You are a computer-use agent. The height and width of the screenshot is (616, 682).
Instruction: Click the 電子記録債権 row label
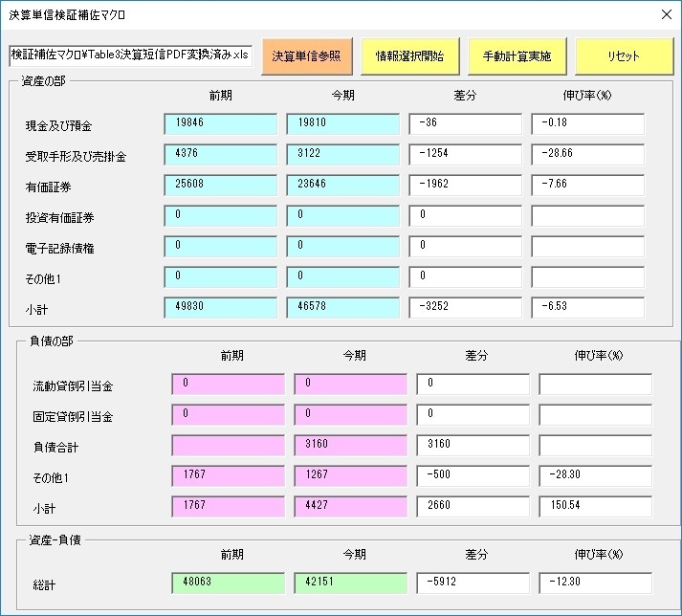(x=59, y=249)
